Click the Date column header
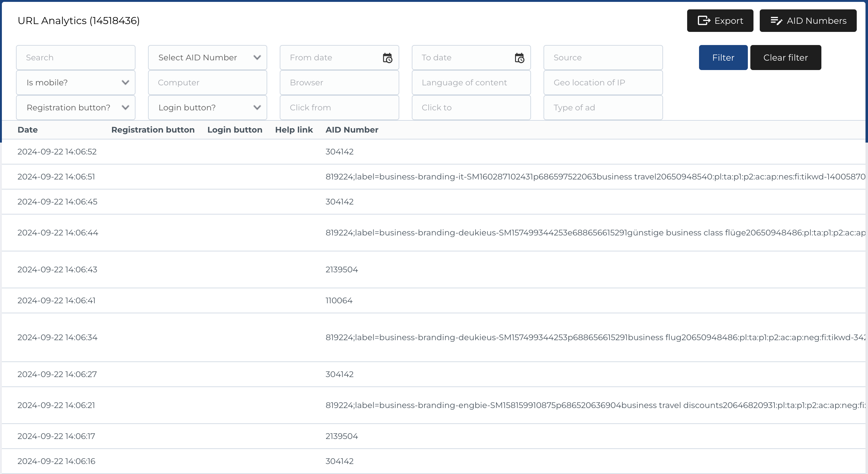The height and width of the screenshot is (474, 868). 28,130
